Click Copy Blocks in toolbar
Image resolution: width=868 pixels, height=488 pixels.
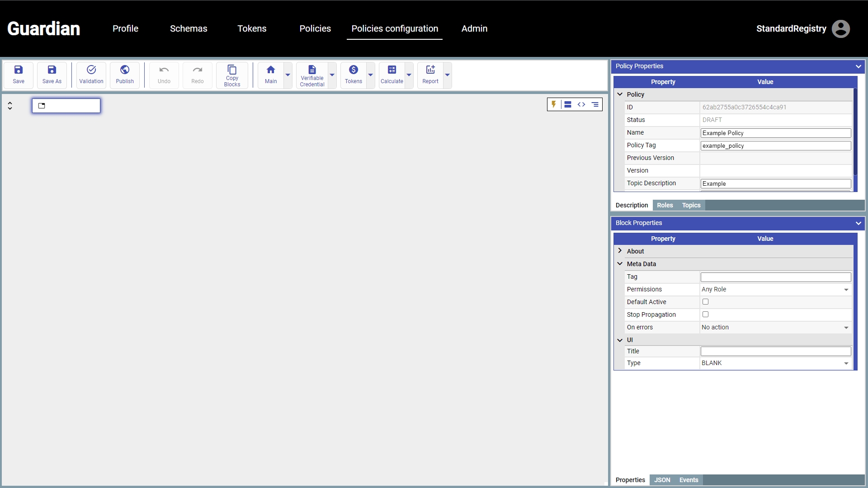click(x=232, y=75)
